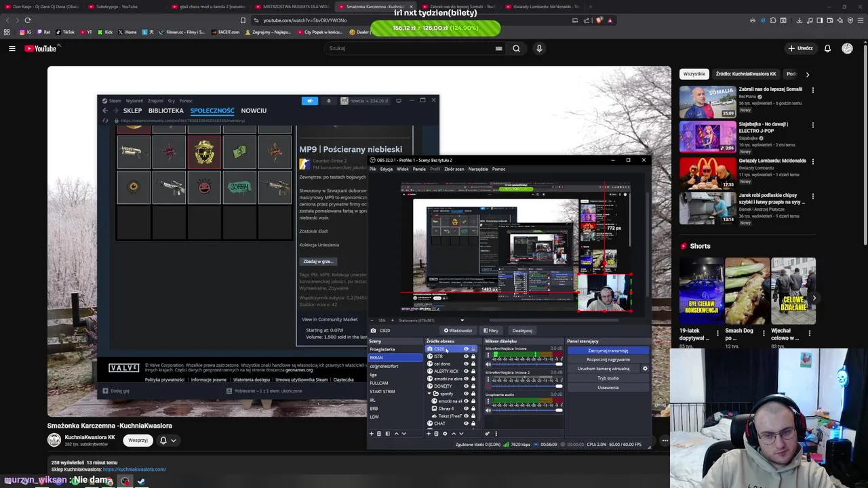This screenshot has width=868, height=488.
Task: Toggle lock on Obraz 4 source
Action: (473, 409)
